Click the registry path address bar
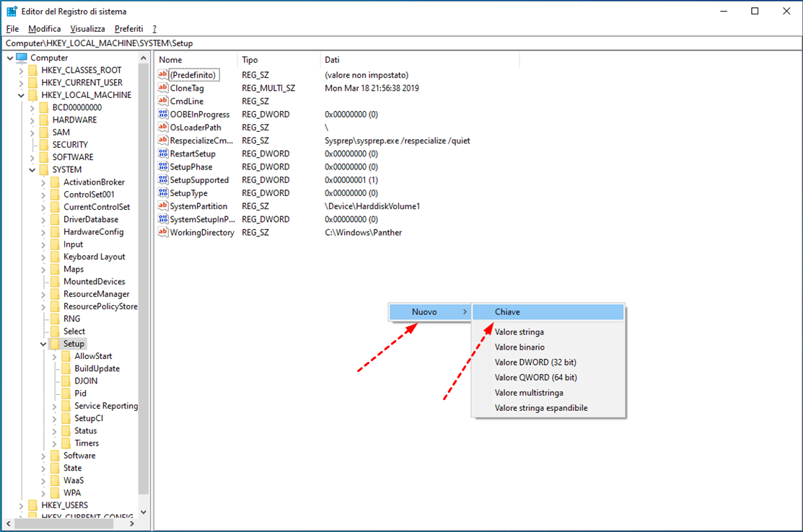This screenshot has height=532, width=803. 401,43
